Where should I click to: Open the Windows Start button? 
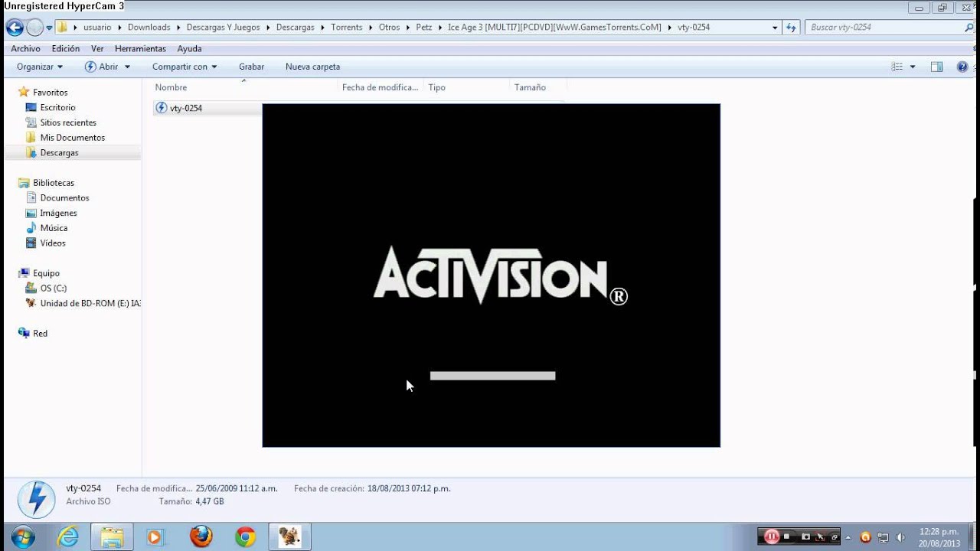(x=23, y=536)
